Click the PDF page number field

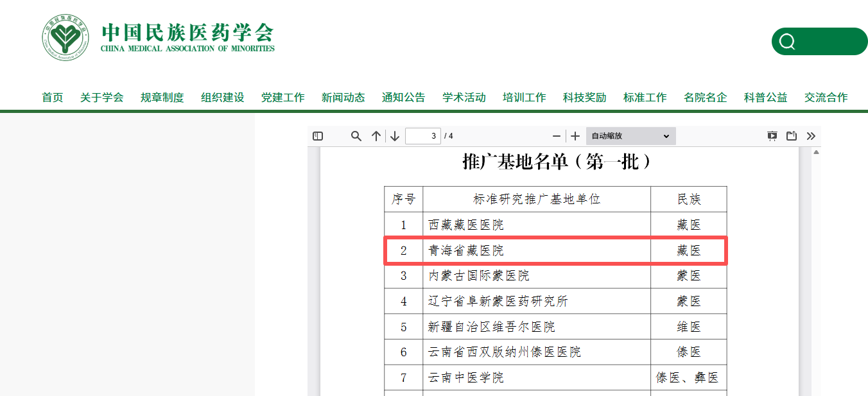click(x=423, y=136)
